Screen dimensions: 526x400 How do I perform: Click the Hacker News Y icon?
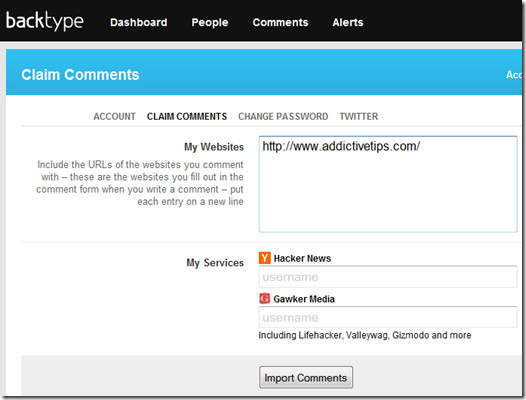tap(265, 258)
